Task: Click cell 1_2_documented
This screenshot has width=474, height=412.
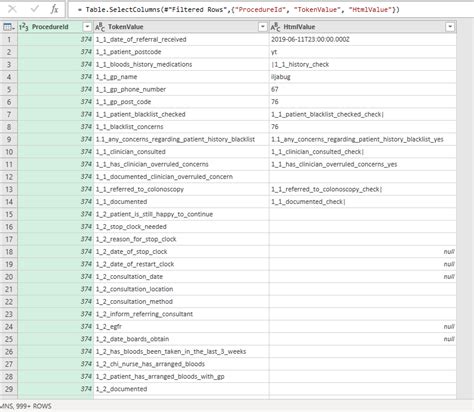Action: click(x=181, y=389)
